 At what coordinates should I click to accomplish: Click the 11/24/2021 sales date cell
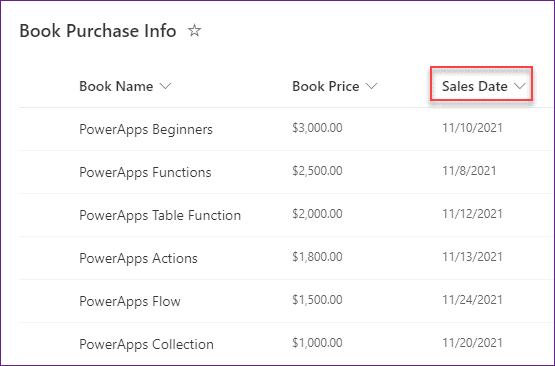[x=473, y=299]
